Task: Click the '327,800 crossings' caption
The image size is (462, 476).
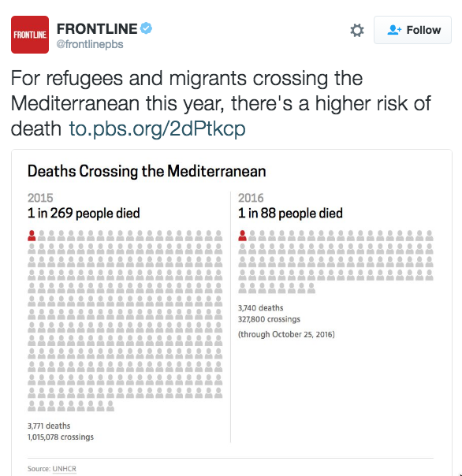Action: [269, 319]
